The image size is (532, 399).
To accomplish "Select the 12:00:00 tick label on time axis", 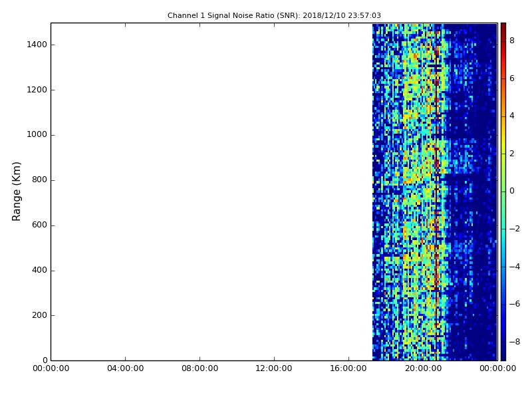I will click(x=274, y=369).
